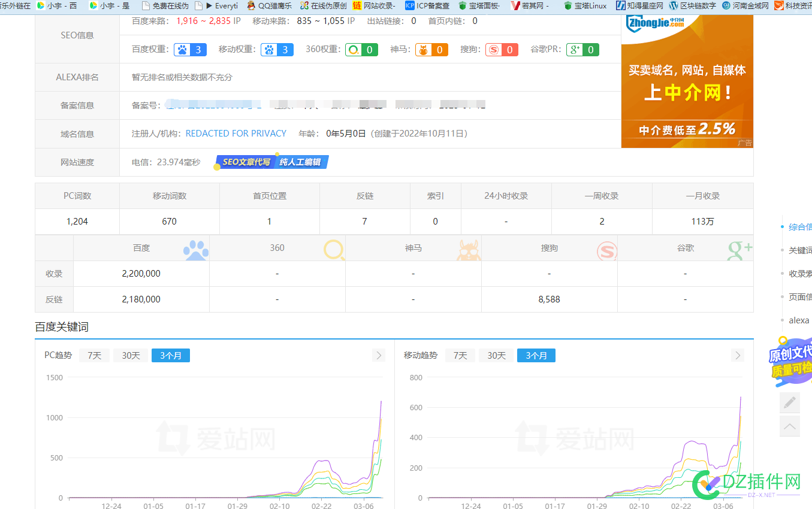Select 7天 for PC趋势 chart
Image resolution: width=812 pixels, height=509 pixels.
coord(95,356)
